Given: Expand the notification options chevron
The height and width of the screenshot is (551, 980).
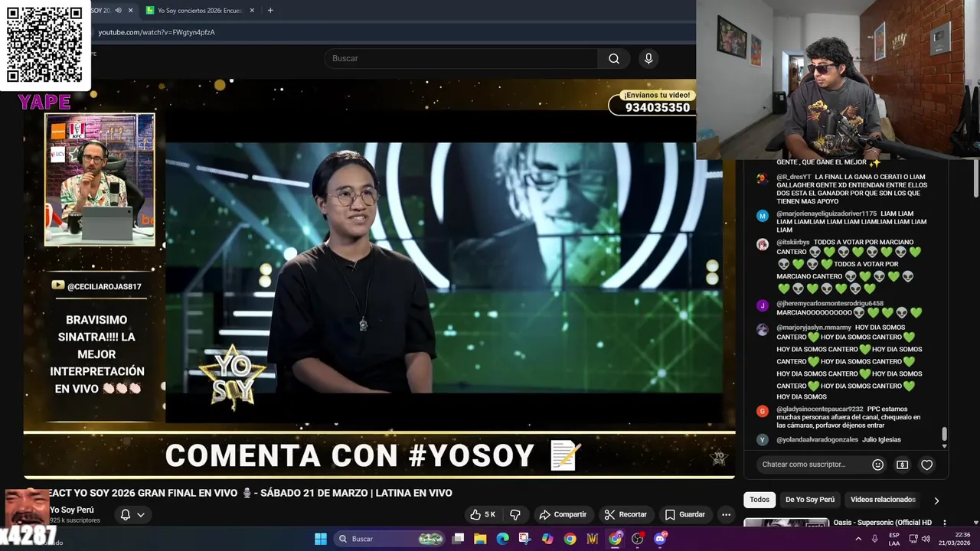Looking at the screenshot, I should click(141, 515).
